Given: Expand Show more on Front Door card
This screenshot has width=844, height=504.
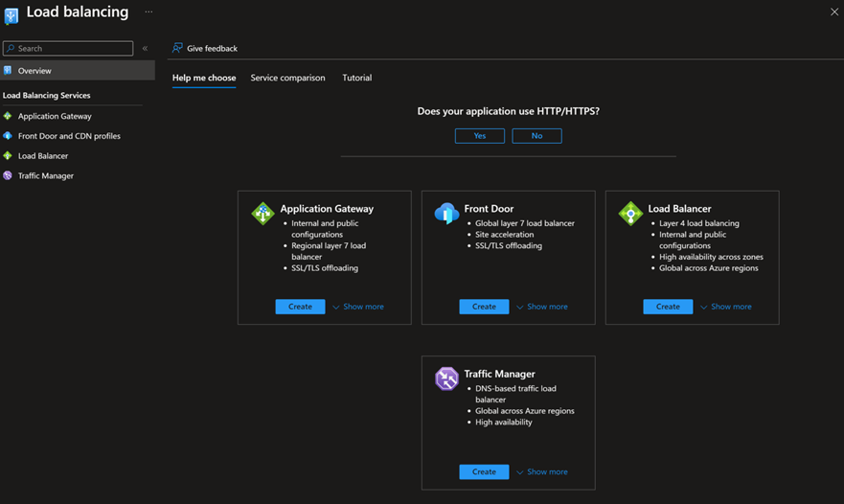Looking at the screenshot, I should click(x=542, y=307).
